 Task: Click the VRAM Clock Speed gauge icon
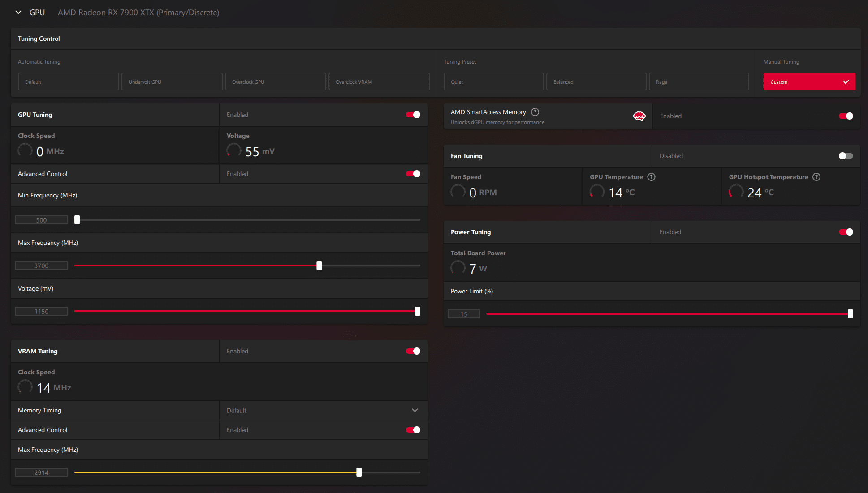pos(25,387)
